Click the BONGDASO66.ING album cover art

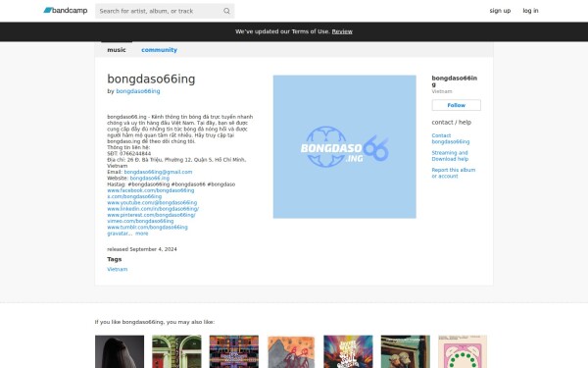pos(345,147)
